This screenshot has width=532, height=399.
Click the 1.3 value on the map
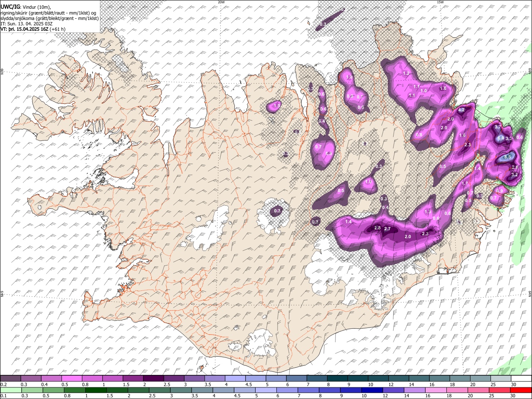pyautogui.click(x=428, y=212)
